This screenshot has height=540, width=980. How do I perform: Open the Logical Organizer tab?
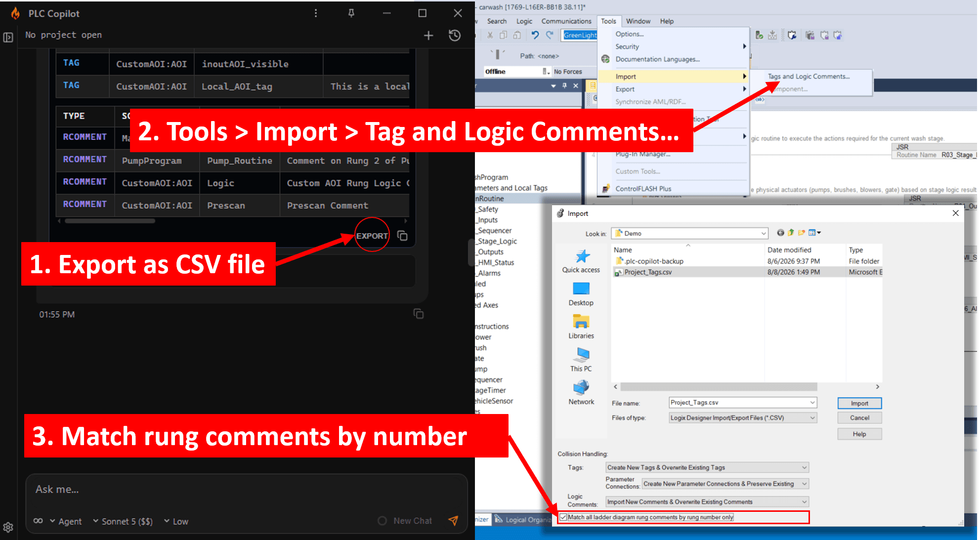click(522, 519)
